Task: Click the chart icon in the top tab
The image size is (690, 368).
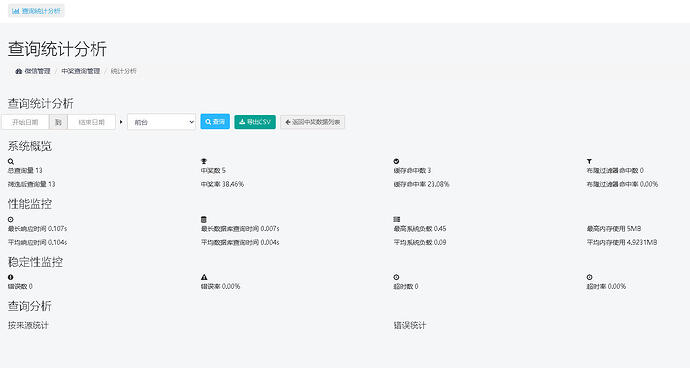Action: (x=16, y=11)
